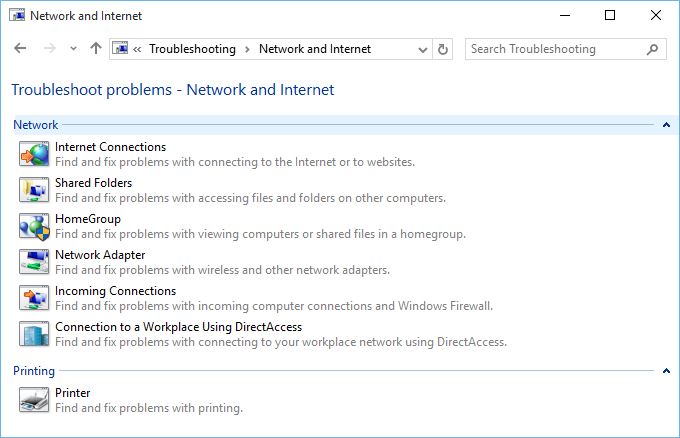Launch the HomeGroup troubleshooter

(x=88, y=219)
